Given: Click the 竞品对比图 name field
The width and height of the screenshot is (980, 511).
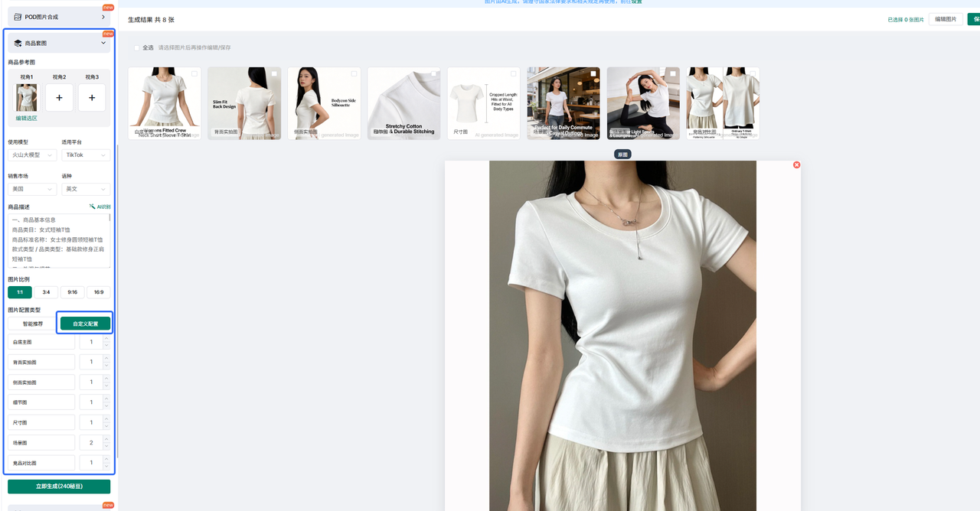Looking at the screenshot, I should click(x=41, y=463).
